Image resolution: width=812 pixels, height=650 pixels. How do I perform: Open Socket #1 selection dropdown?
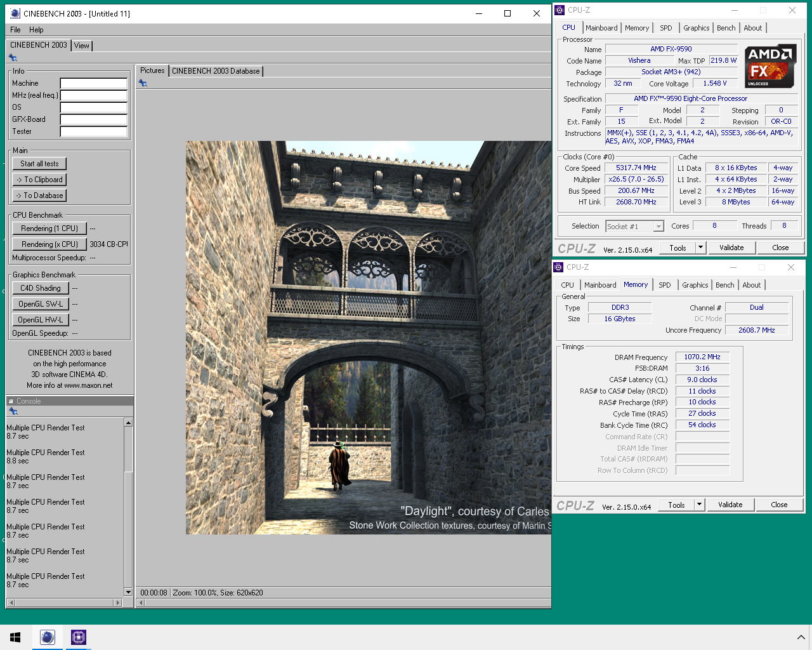point(658,227)
